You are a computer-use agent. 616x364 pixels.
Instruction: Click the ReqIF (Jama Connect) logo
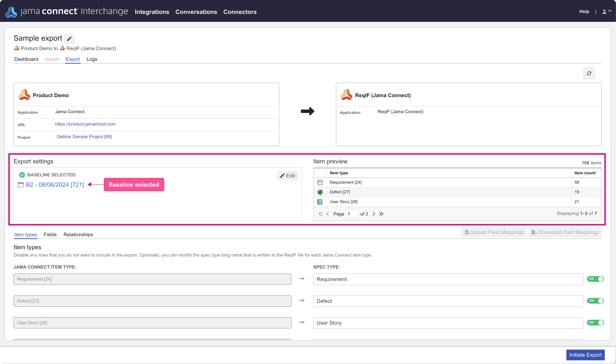346,95
